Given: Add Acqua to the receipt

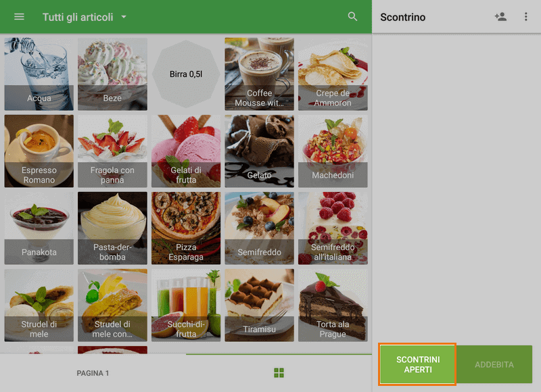Looking at the screenshot, I should (x=39, y=74).
